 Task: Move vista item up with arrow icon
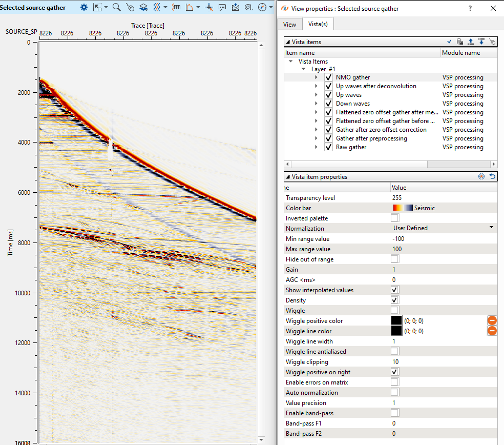pyautogui.click(x=471, y=42)
